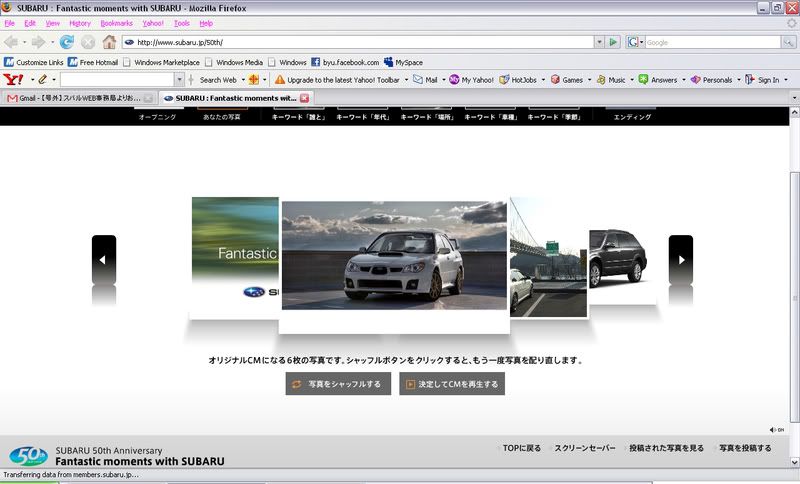Select the bridge photo thumbnail
The height and width of the screenshot is (484, 800).
tap(548, 257)
